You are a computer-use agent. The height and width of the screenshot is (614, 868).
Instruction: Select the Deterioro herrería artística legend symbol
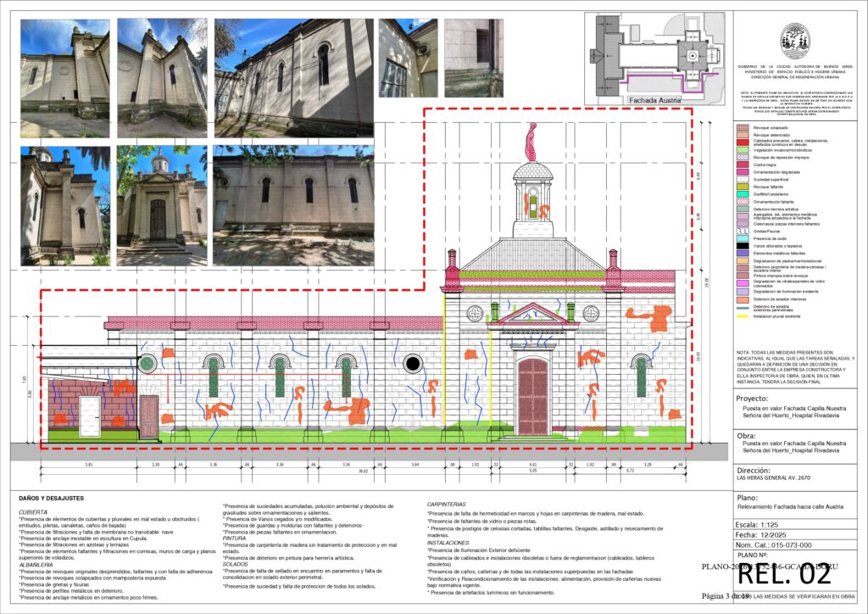741,209
